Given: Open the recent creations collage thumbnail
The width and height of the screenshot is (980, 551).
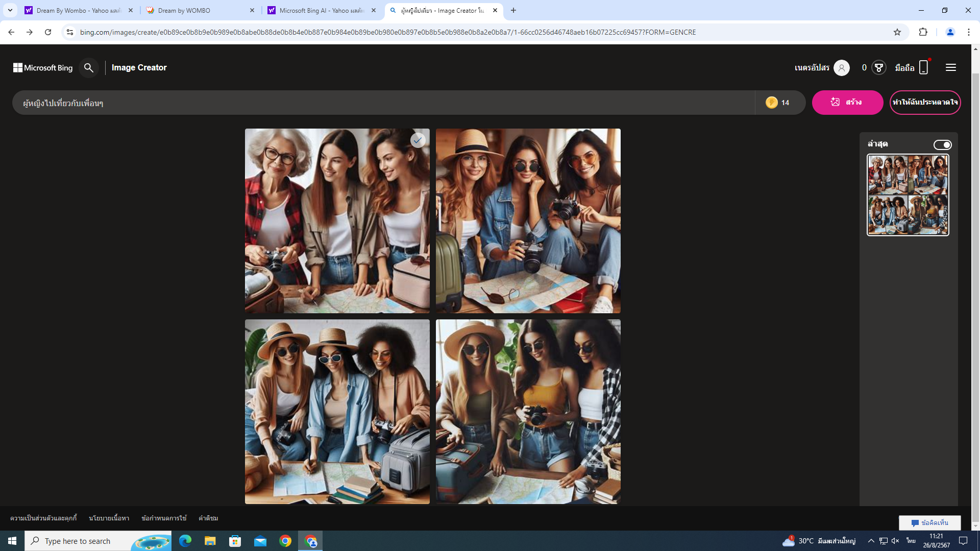Looking at the screenshot, I should 908,195.
